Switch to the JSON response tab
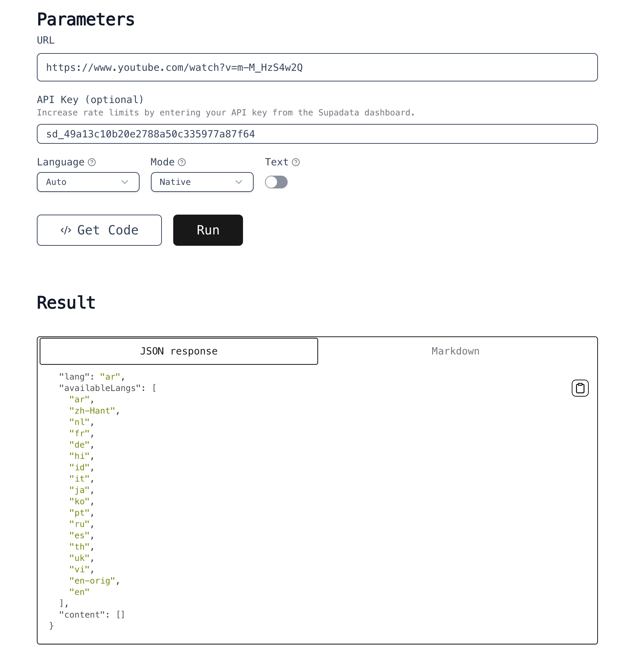 tap(179, 351)
